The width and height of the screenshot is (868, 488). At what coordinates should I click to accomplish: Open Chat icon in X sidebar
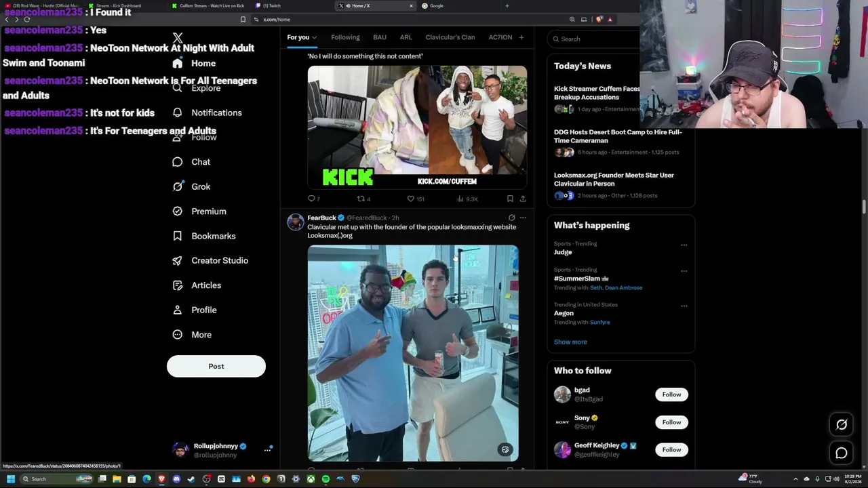point(178,162)
